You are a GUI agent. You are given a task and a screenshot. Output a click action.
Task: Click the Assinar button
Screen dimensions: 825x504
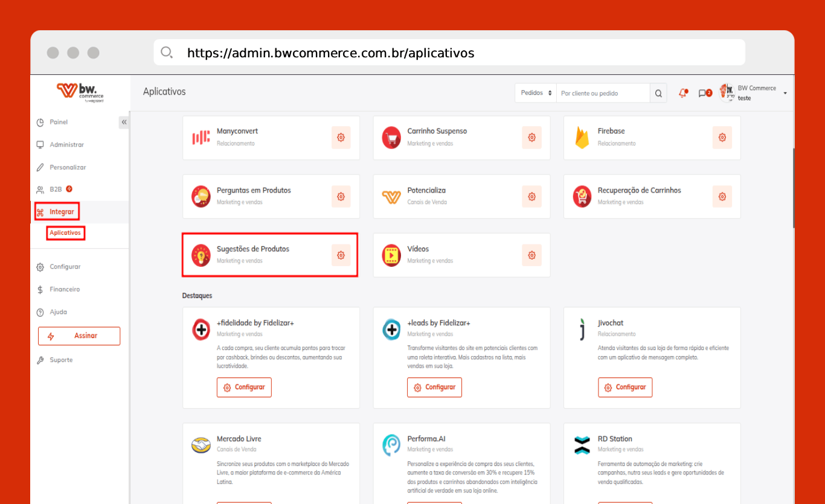click(x=79, y=336)
